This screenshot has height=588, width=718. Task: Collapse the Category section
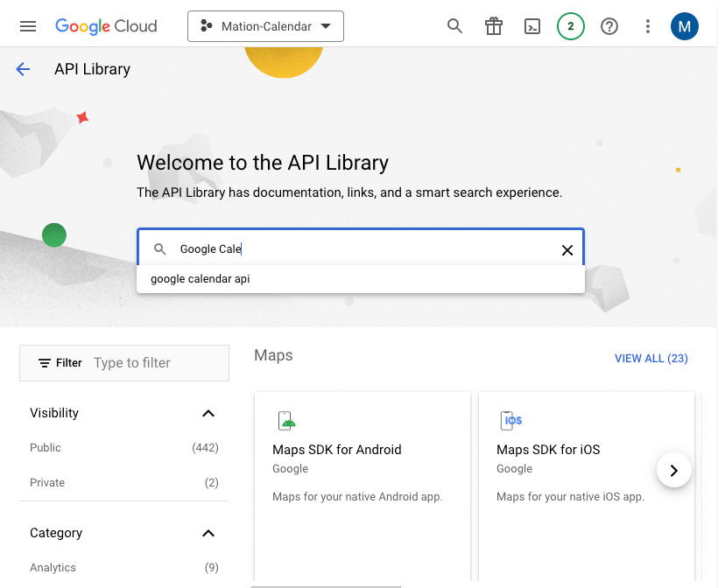(x=208, y=533)
